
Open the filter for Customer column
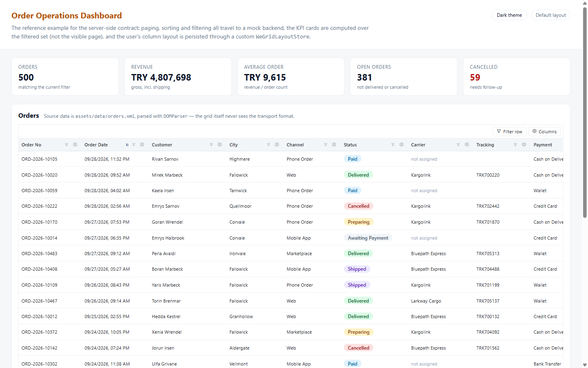[211, 145]
